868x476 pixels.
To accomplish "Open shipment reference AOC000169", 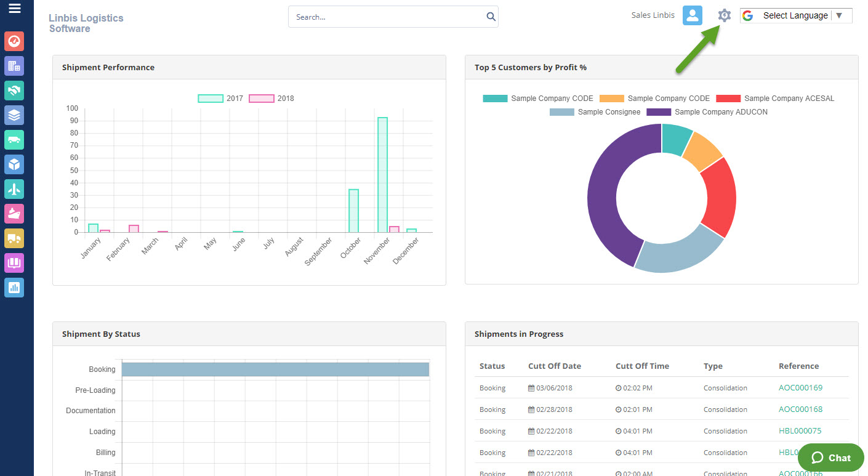I will pos(800,387).
